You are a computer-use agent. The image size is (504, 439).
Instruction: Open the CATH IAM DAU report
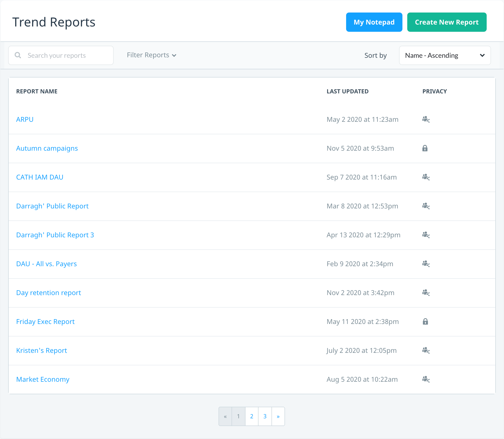click(x=40, y=177)
